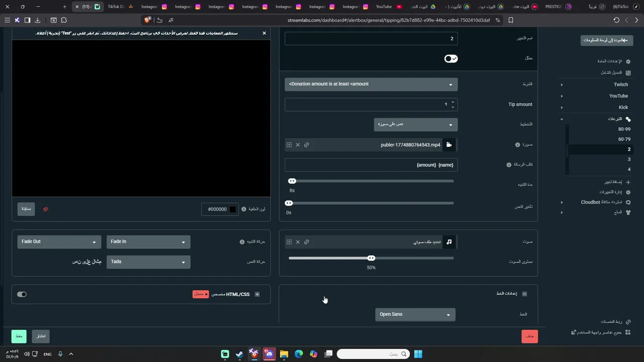Adjust the alert duration slider handle
The width and height of the screenshot is (644, 362).
[x=292, y=181]
